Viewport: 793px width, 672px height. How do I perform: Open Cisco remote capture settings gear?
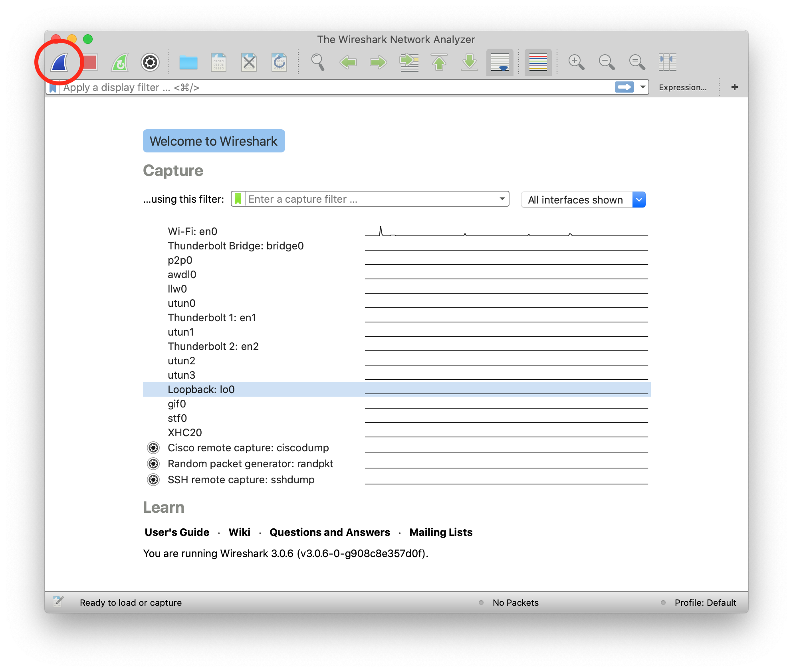coord(153,448)
